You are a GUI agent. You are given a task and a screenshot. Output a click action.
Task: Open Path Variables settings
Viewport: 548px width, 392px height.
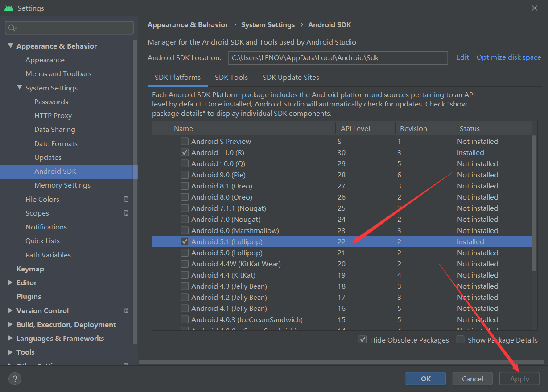tap(48, 255)
